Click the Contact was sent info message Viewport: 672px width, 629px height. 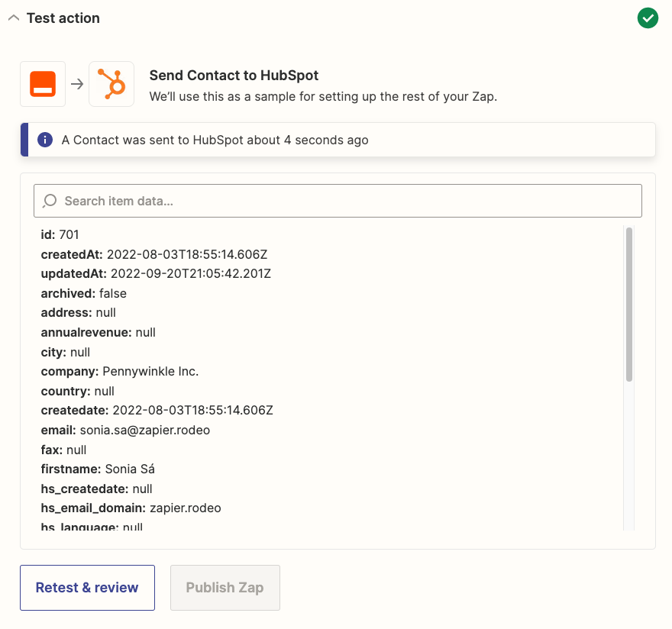[215, 140]
